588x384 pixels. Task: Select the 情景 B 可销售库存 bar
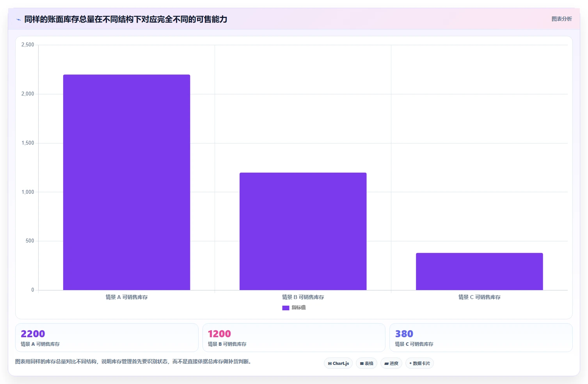point(303,231)
